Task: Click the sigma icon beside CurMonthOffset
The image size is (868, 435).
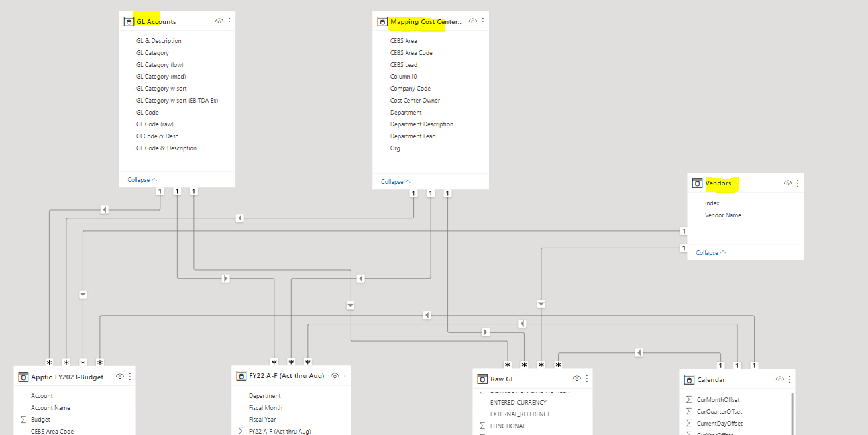Action: click(x=689, y=400)
